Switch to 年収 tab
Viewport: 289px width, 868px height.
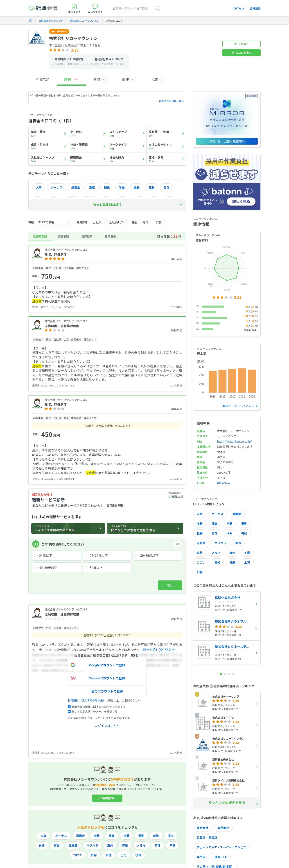(100, 80)
